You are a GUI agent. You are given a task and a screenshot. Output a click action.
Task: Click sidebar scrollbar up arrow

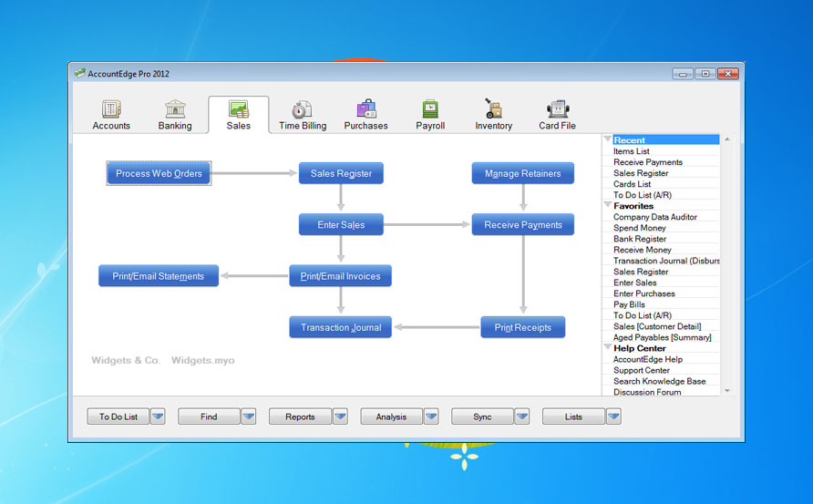[x=727, y=139]
